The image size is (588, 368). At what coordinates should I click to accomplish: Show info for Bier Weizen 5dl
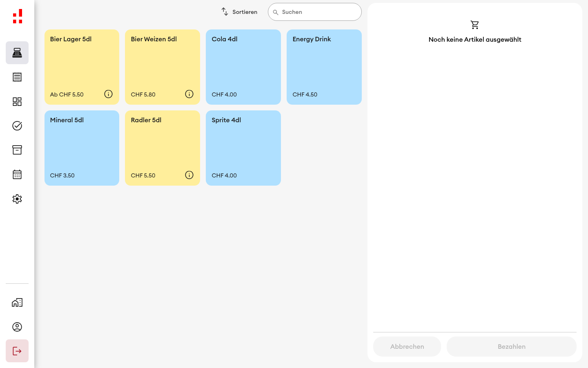coord(189,94)
